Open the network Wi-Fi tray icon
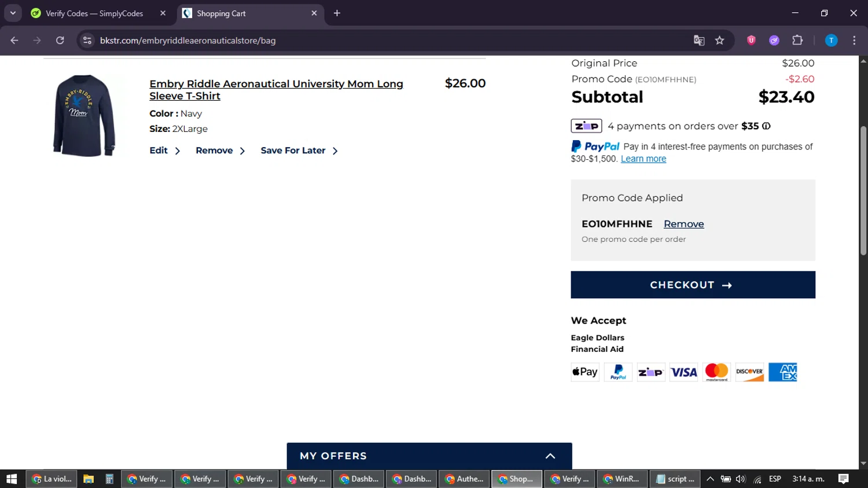This screenshot has width=868, height=488. pos(757,479)
